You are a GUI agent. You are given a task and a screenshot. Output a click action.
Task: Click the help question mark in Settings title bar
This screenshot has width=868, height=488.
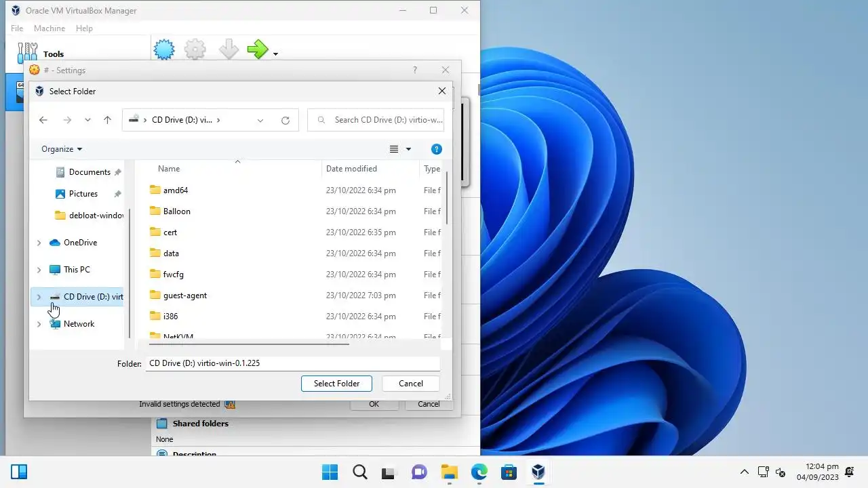pyautogui.click(x=415, y=70)
